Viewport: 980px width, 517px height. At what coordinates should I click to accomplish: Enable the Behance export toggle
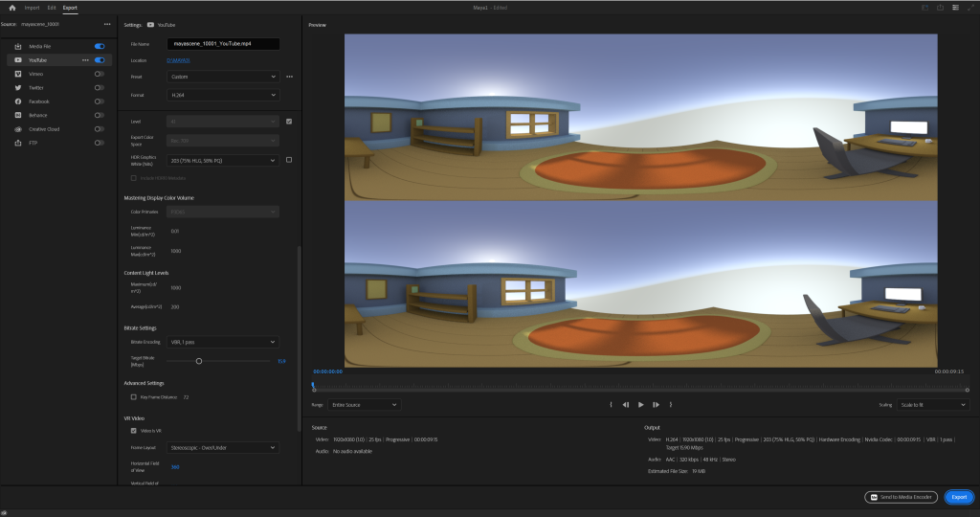(100, 115)
